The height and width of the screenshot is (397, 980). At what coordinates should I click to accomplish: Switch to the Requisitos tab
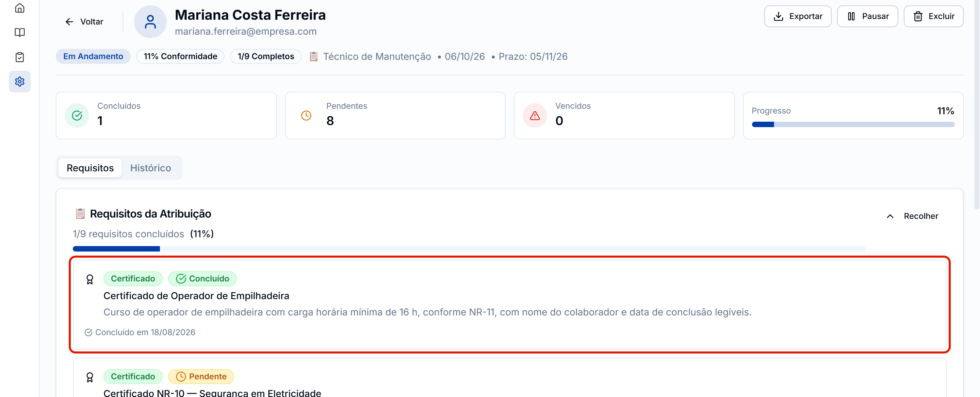(x=90, y=168)
